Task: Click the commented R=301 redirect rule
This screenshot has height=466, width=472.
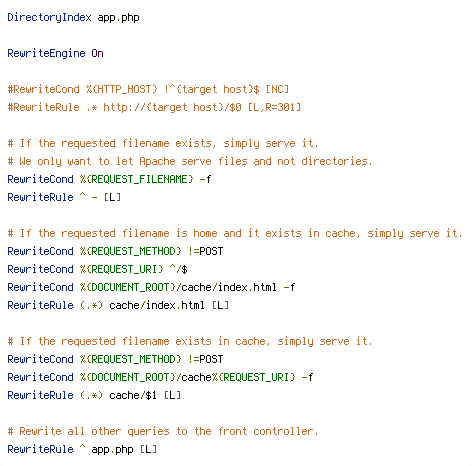Action: click(154, 107)
